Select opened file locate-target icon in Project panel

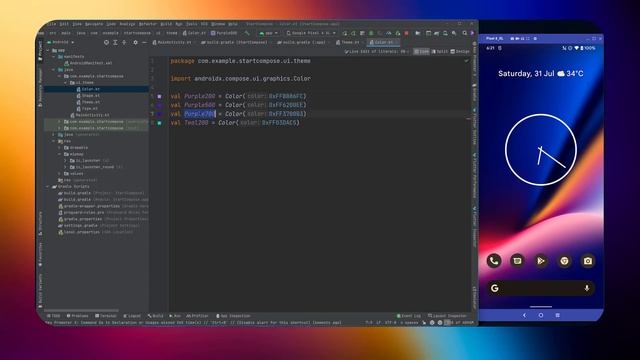pos(106,42)
